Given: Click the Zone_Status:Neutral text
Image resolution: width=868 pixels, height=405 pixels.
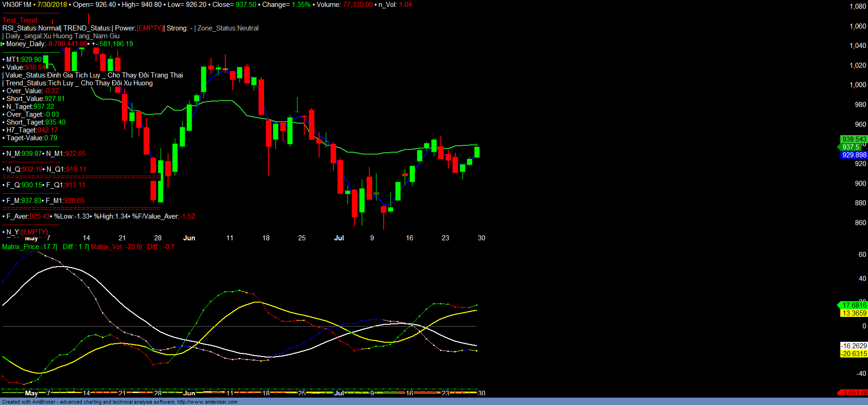Looking at the screenshot, I should (228, 28).
